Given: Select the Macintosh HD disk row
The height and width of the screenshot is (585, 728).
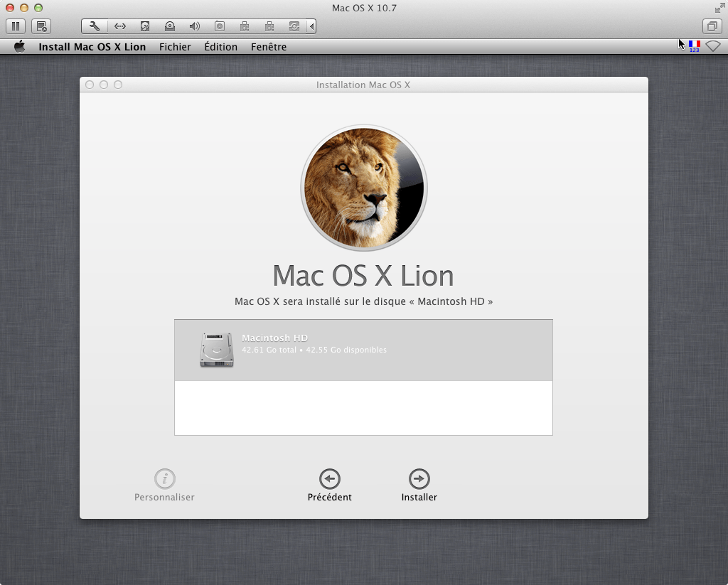Looking at the screenshot, I should click(363, 350).
